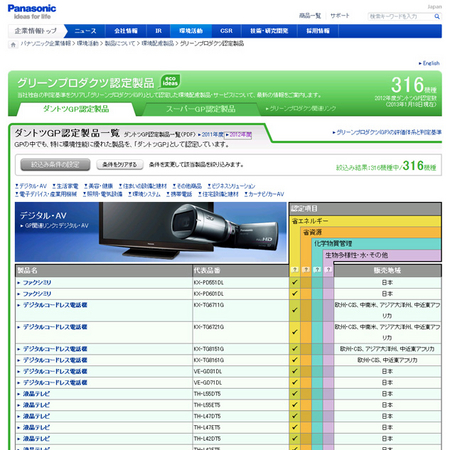Open the 会社情報 navigation item

(126, 31)
